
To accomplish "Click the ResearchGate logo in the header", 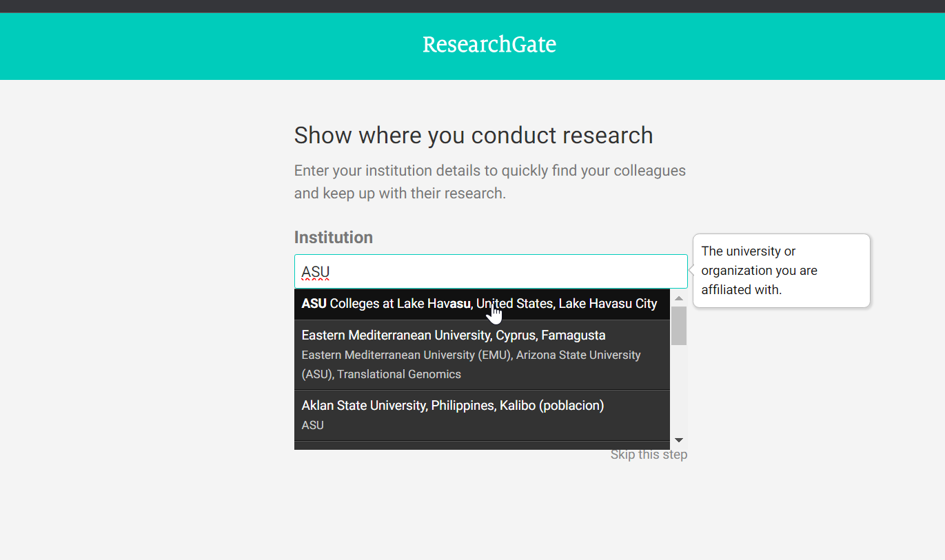I will [x=489, y=44].
